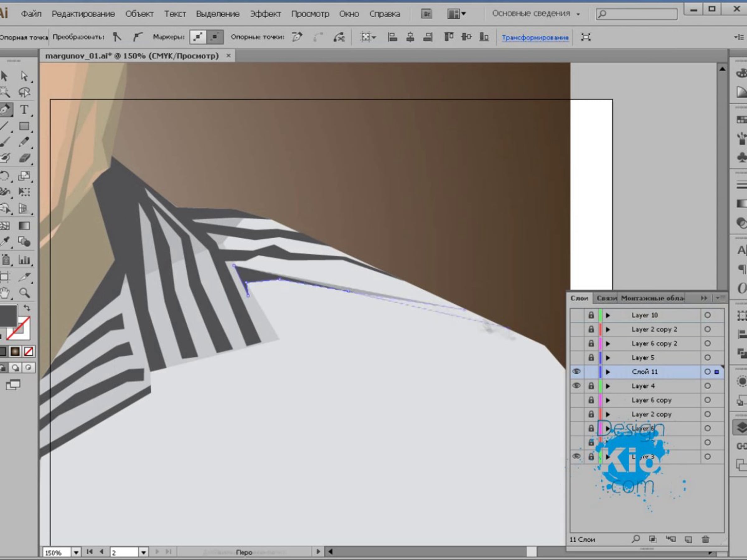Click the delete layer trash icon
This screenshot has width=747, height=560.
pyautogui.click(x=706, y=539)
